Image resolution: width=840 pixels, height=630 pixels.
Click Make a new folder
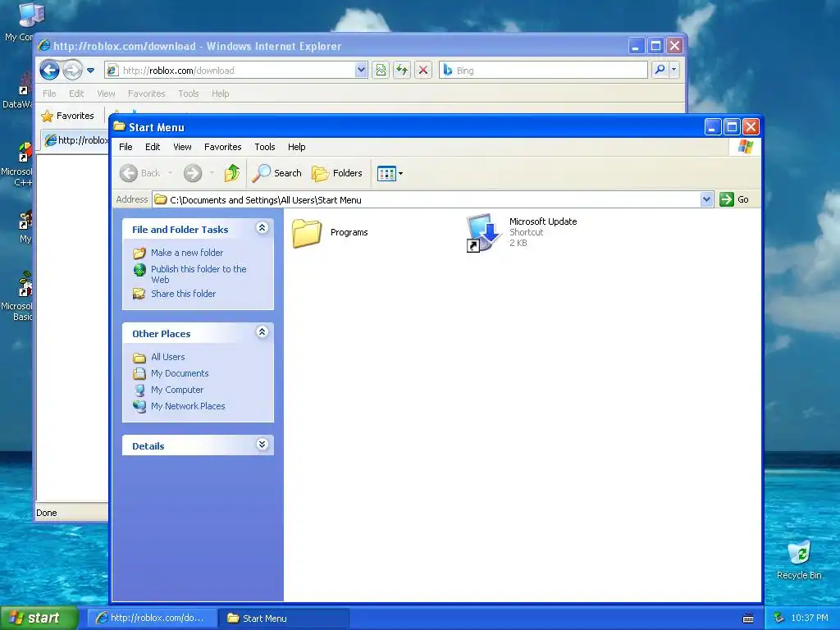point(187,253)
